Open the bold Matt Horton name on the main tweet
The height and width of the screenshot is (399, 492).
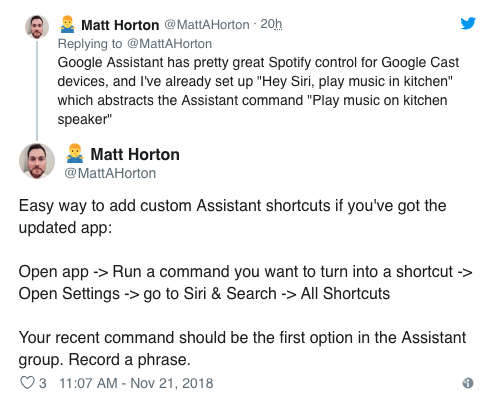coord(135,154)
